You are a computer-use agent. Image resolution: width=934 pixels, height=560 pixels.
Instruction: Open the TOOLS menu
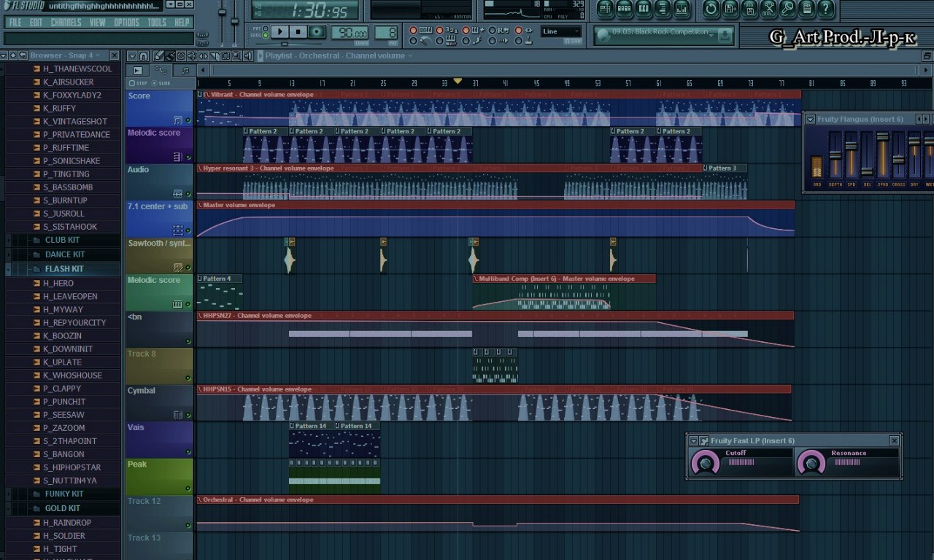click(x=157, y=23)
